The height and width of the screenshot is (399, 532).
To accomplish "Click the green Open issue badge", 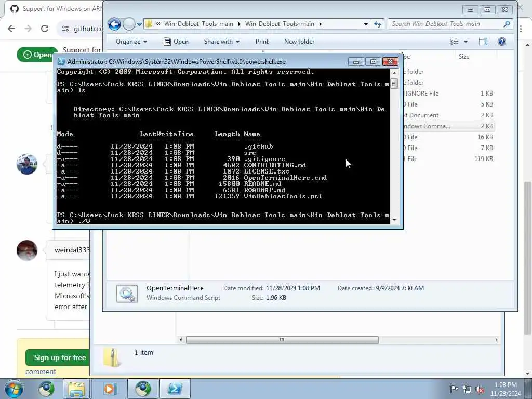I will pyautogui.click(x=37, y=55).
